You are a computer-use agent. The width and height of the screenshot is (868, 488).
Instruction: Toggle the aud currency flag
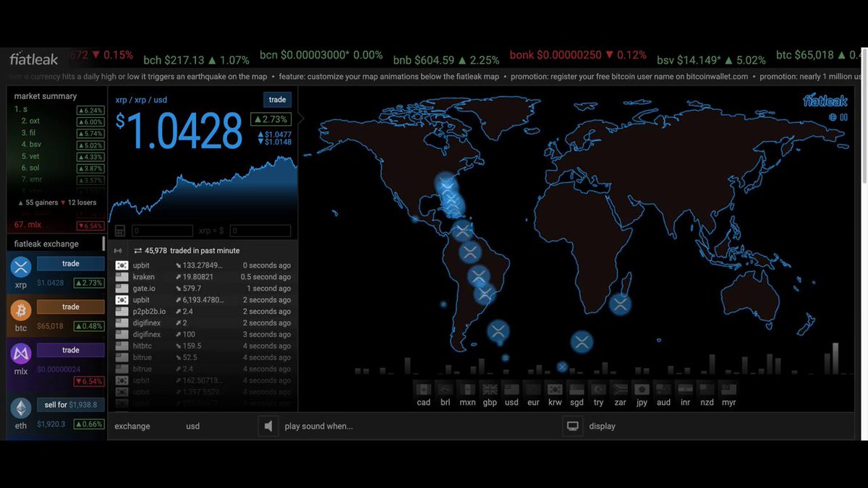(663, 389)
